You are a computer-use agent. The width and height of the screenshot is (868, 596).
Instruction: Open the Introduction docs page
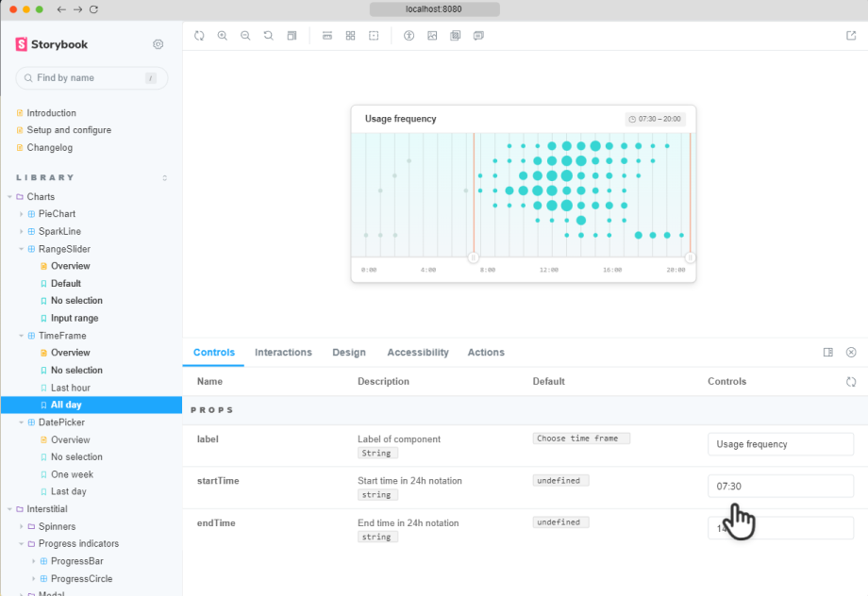[x=52, y=113]
